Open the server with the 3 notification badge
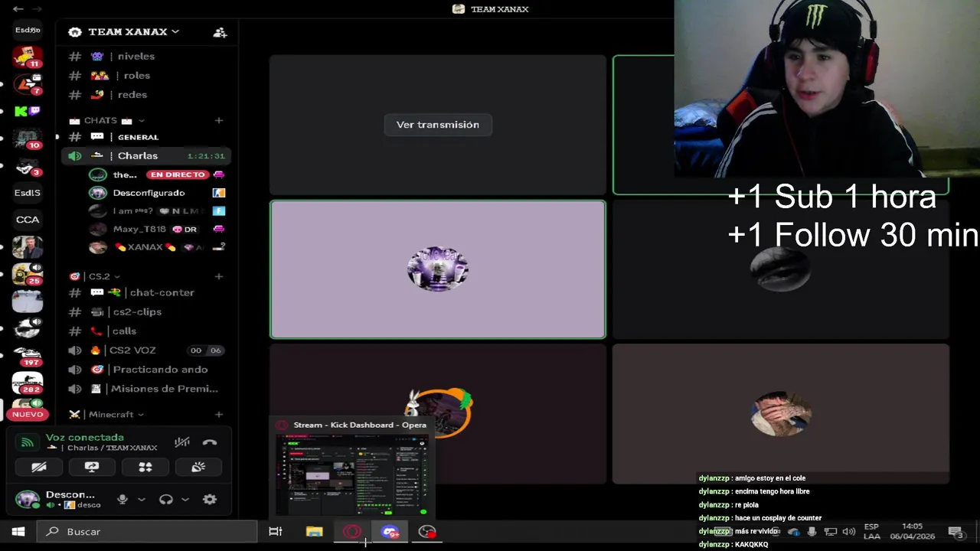The width and height of the screenshot is (980, 551). [28, 166]
